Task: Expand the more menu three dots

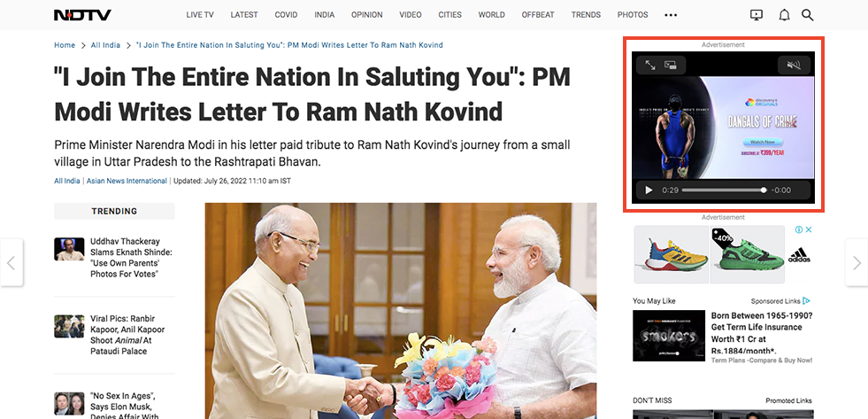Action: 671,15
